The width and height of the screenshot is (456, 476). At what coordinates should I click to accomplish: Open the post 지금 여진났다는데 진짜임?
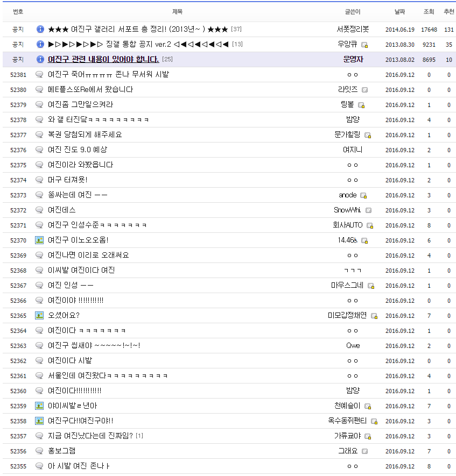tap(90, 436)
